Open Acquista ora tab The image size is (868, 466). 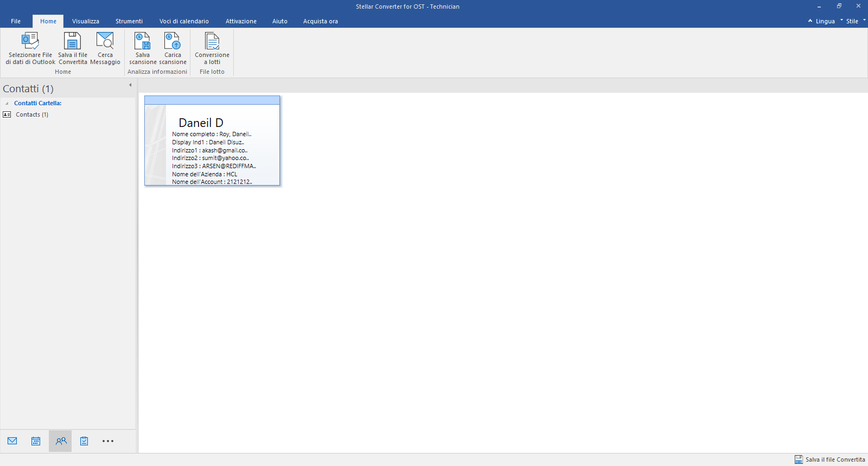321,21
